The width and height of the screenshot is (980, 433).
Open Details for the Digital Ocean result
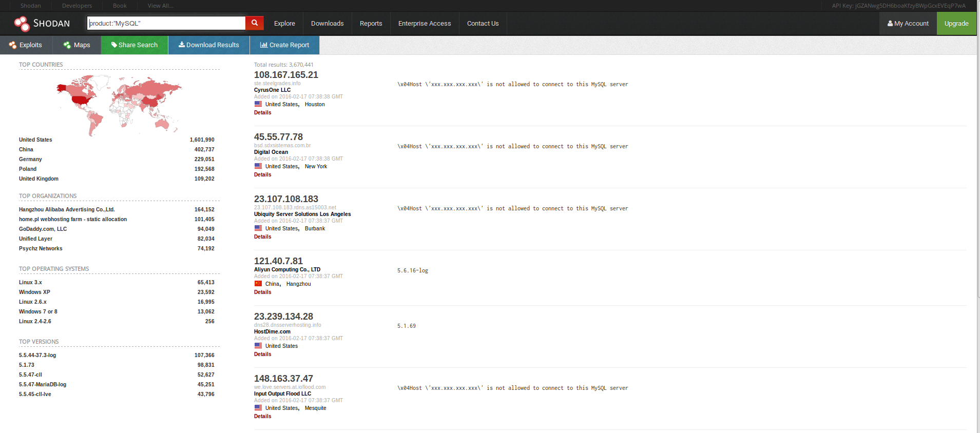tap(262, 174)
